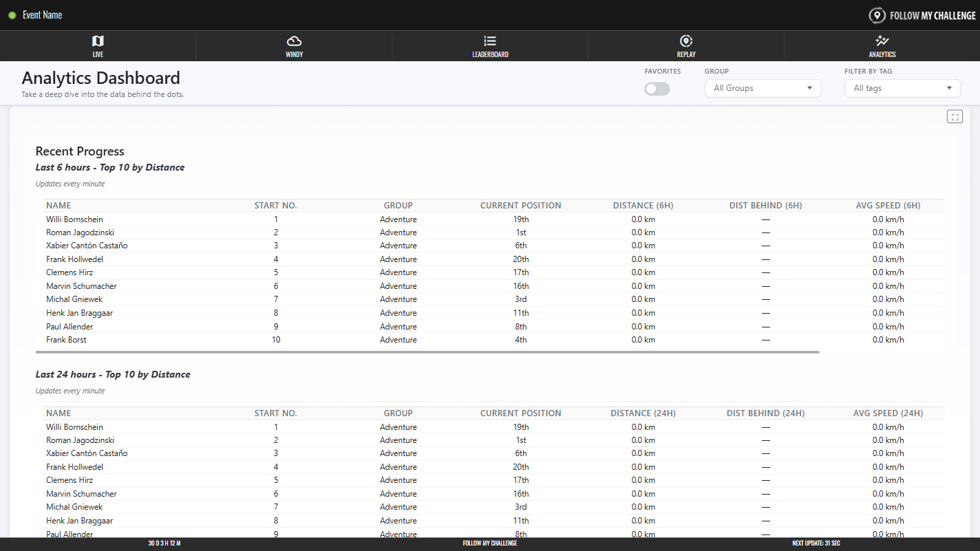Click Roman Jagodzinski in 6-hour table
This screenshot has height=551, width=980.
[80, 233]
